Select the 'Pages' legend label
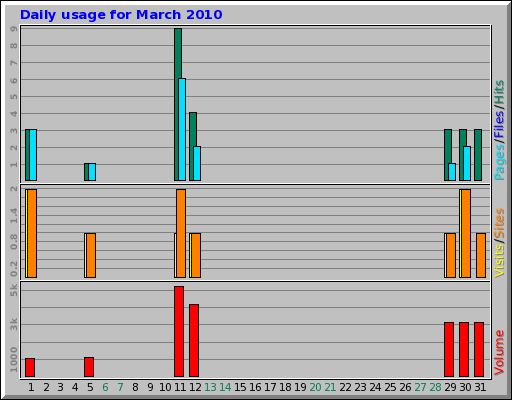The width and height of the screenshot is (512, 400). (499, 162)
